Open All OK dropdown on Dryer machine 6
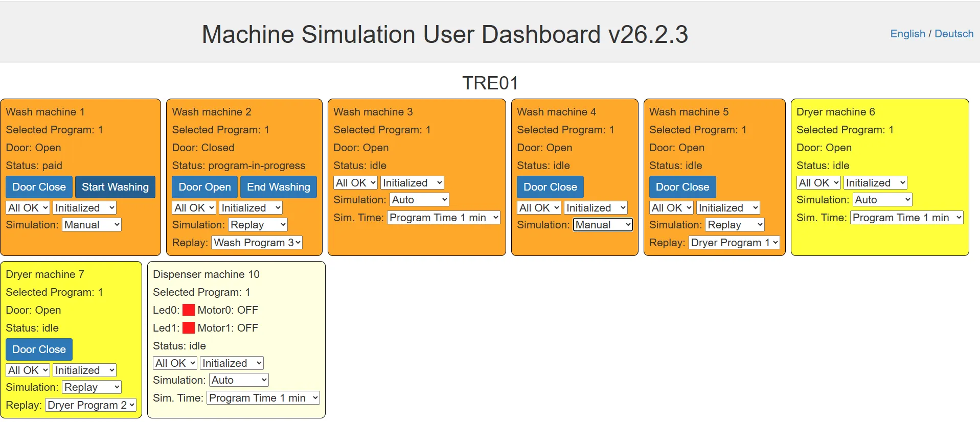This screenshot has height=422, width=980. coord(819,183)
